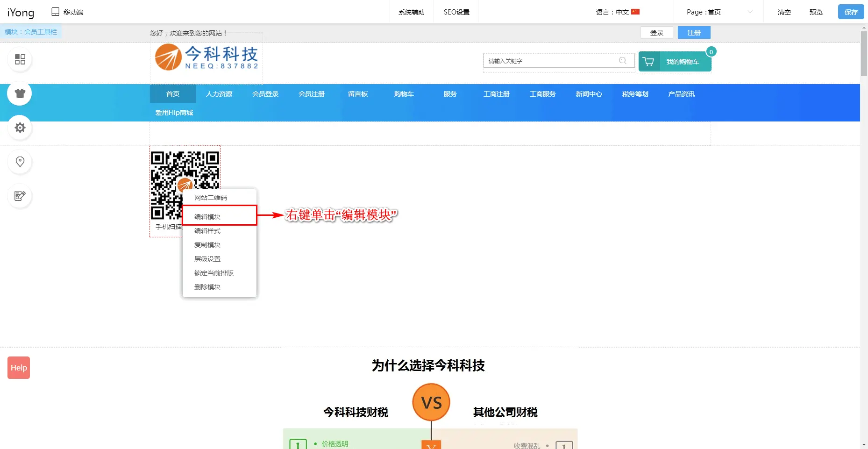Open 人力资源 in navigation bar
This screenshot has height=449, width=868.
219,94
